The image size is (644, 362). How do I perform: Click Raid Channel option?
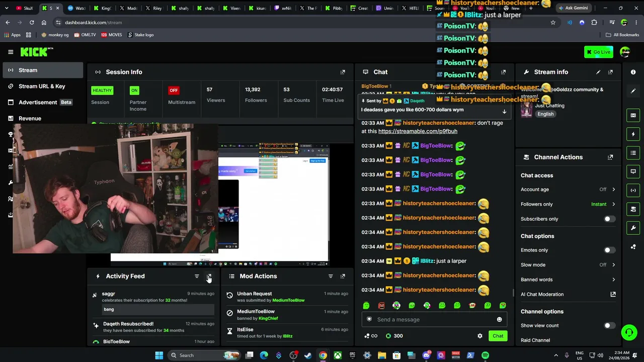[535, 340]
